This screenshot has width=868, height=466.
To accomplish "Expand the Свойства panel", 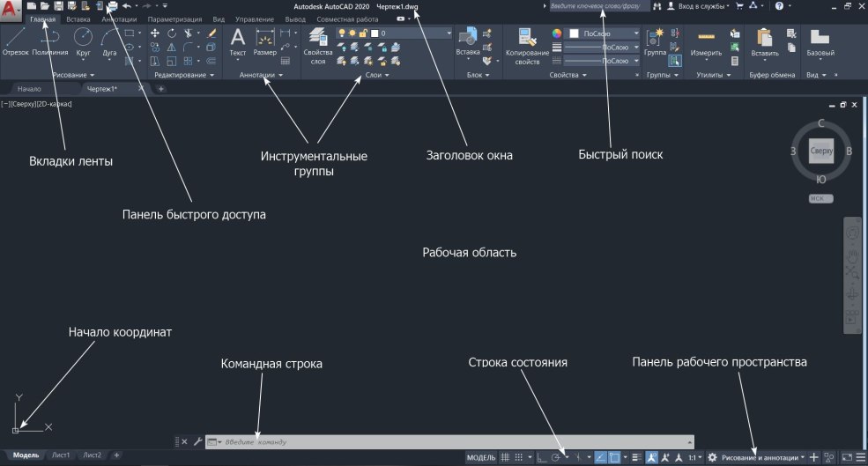I will click(568, 75).
